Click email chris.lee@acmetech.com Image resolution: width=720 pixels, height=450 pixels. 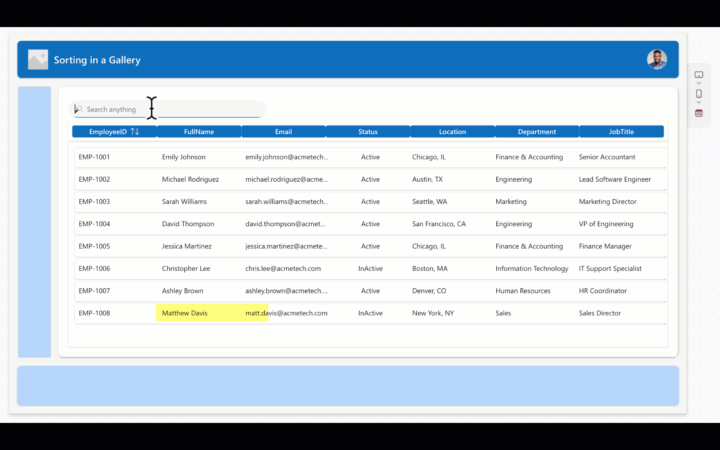[283, 268]
